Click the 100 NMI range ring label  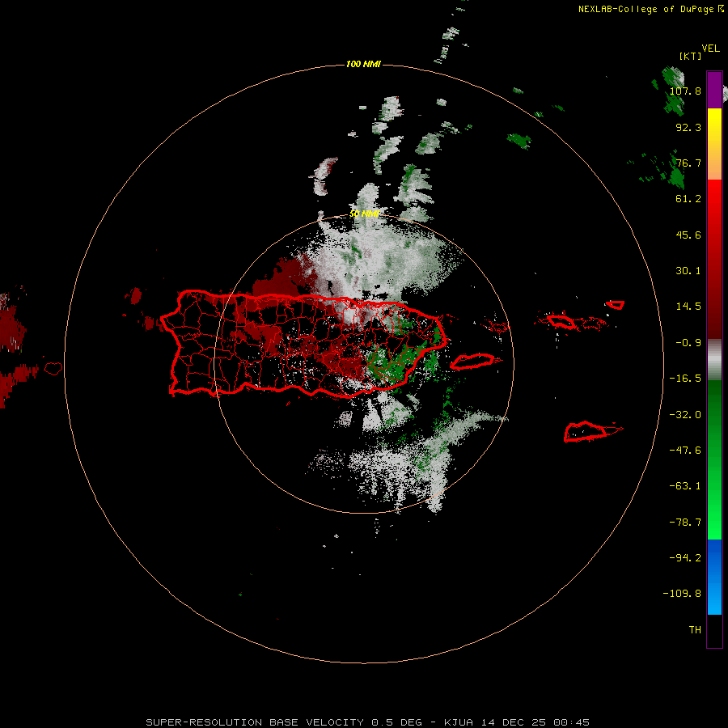(x=363, y=64)
